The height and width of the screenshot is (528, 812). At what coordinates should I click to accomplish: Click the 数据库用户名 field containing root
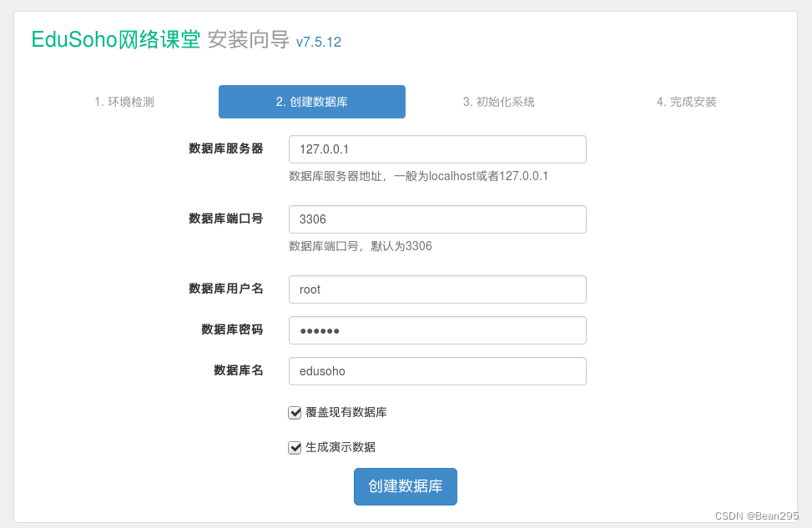[x=437, y=289]
